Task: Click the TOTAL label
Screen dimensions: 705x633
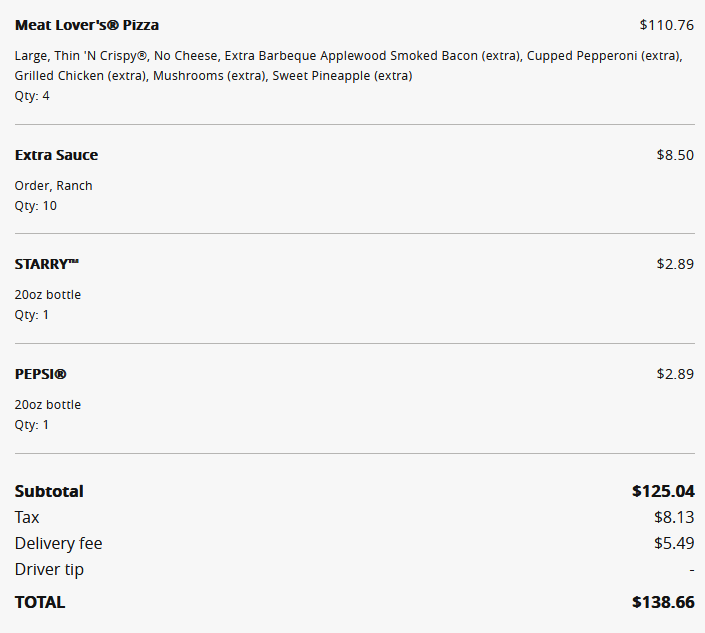Action: coord(40,602)
